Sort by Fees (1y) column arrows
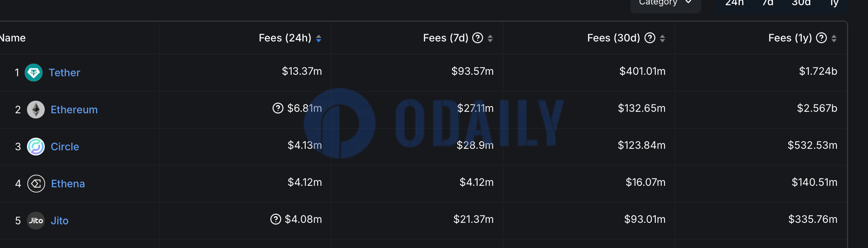This screenshot has height=248, width=868. tap(834, 38)
